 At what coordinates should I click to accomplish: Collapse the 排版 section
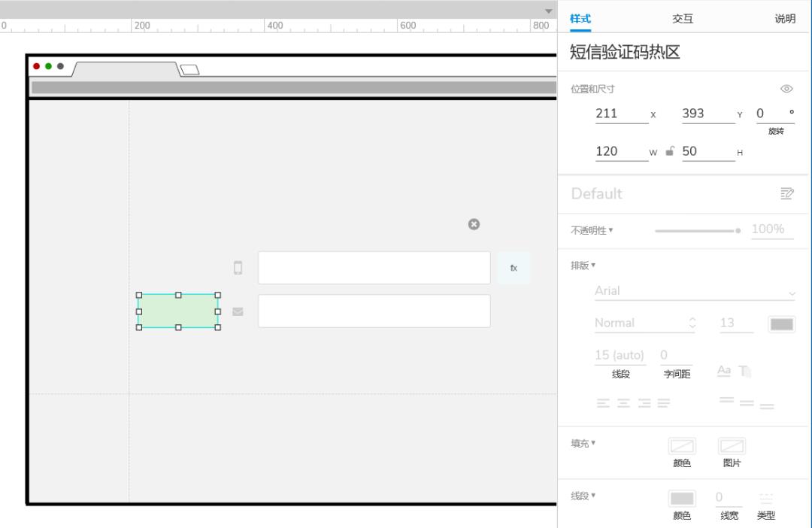coord(583,266)
